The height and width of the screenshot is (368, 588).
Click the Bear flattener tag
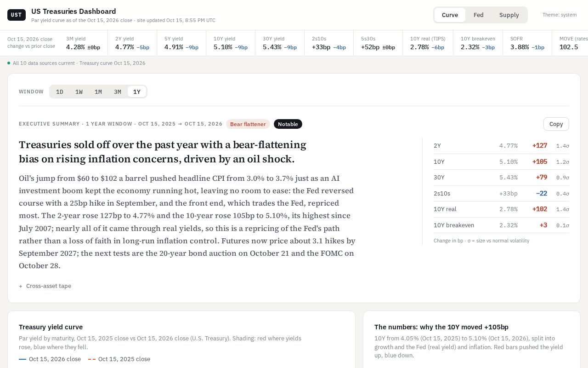coord(248,124)
